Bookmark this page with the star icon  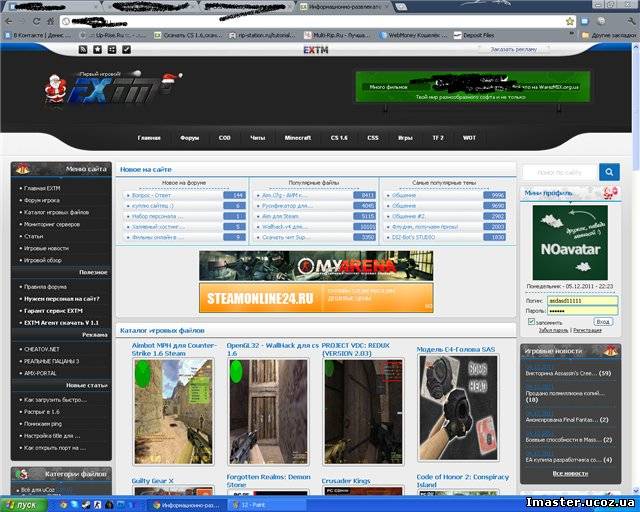(570, 21)
